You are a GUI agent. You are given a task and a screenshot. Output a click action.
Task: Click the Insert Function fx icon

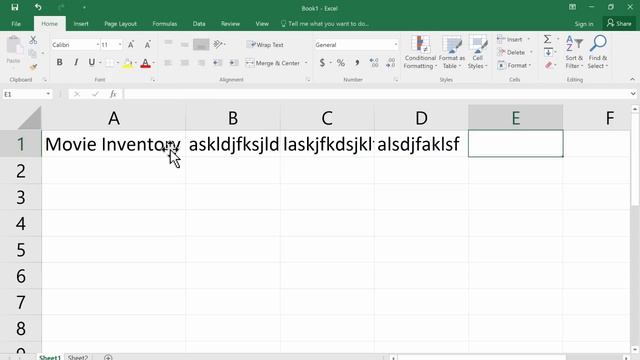click(113, 94)
